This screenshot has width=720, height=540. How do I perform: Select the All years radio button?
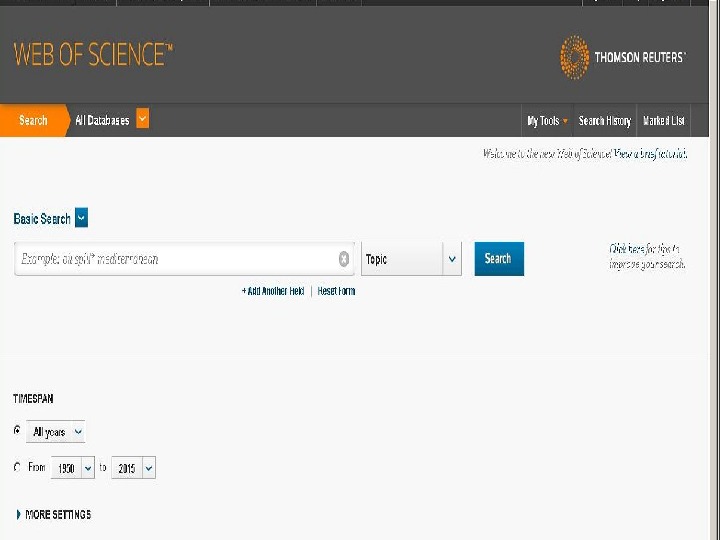click(x=17, y=430)
